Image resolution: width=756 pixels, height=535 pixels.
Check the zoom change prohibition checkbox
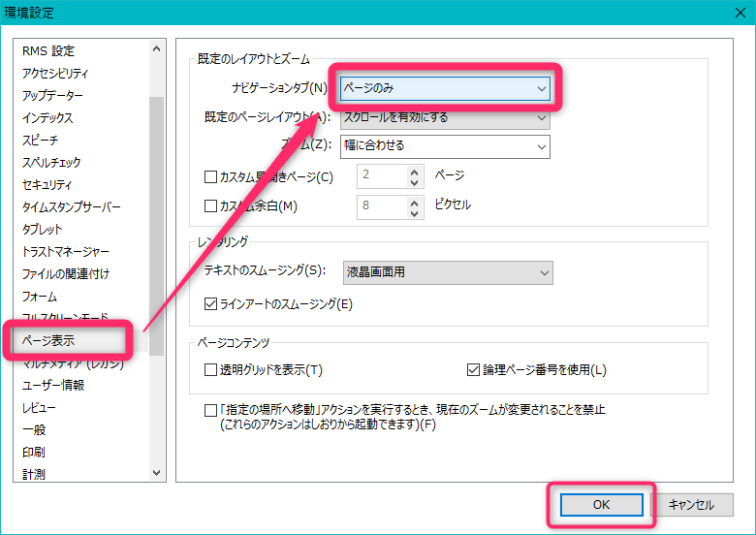[211, 411]
